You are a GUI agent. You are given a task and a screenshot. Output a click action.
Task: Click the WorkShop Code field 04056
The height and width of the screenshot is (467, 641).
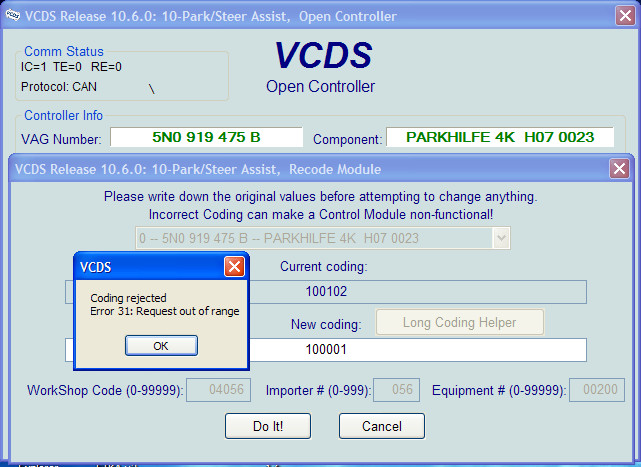[219, 390]
